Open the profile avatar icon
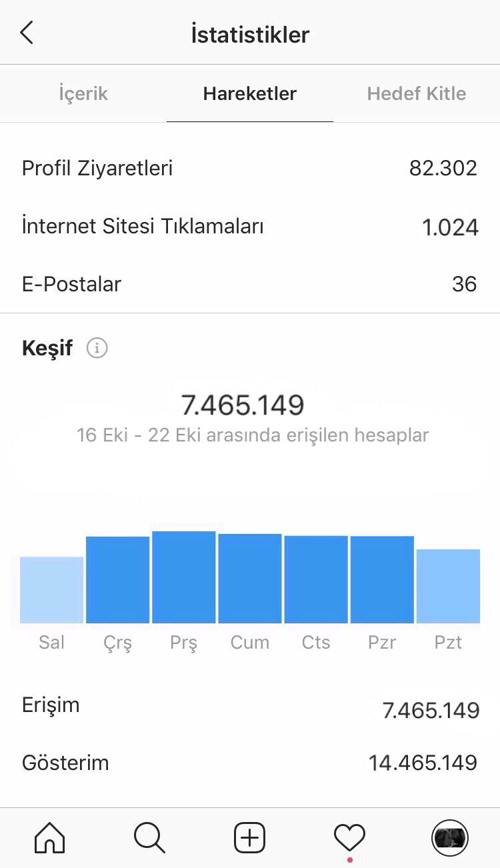This screenshot has width=500, height=868. pos(450,837)
